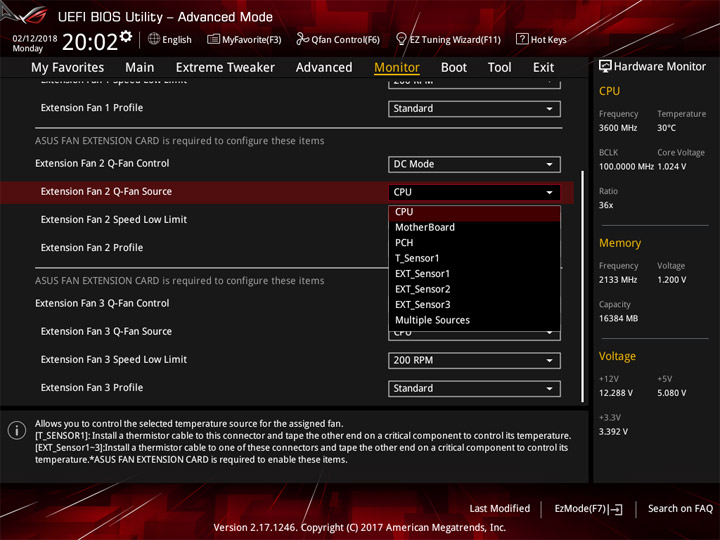The image size is (720, 540).
Task: Switch to My Favorites tab
Action: pos(68,68)
